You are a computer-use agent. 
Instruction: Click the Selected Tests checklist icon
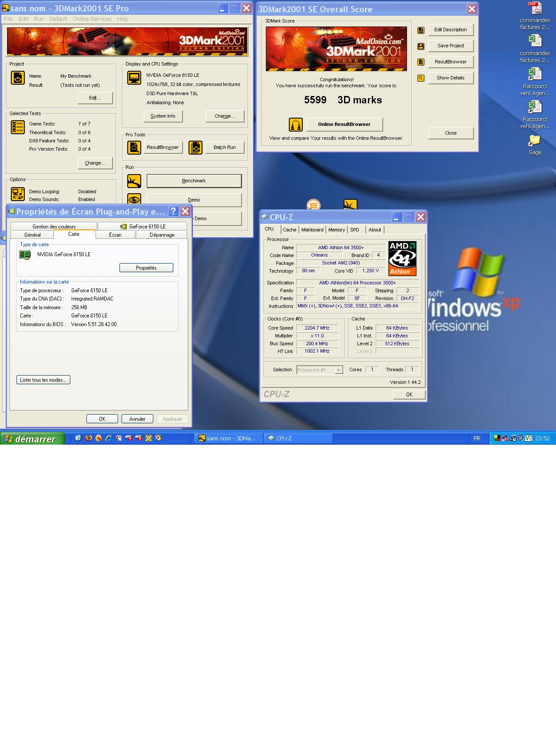pos(18,127)
